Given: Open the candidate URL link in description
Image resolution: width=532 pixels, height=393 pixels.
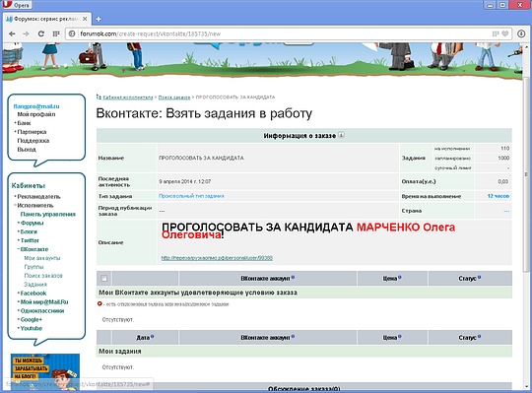Looking at the screenshot, I should click(x=217, y=258).
